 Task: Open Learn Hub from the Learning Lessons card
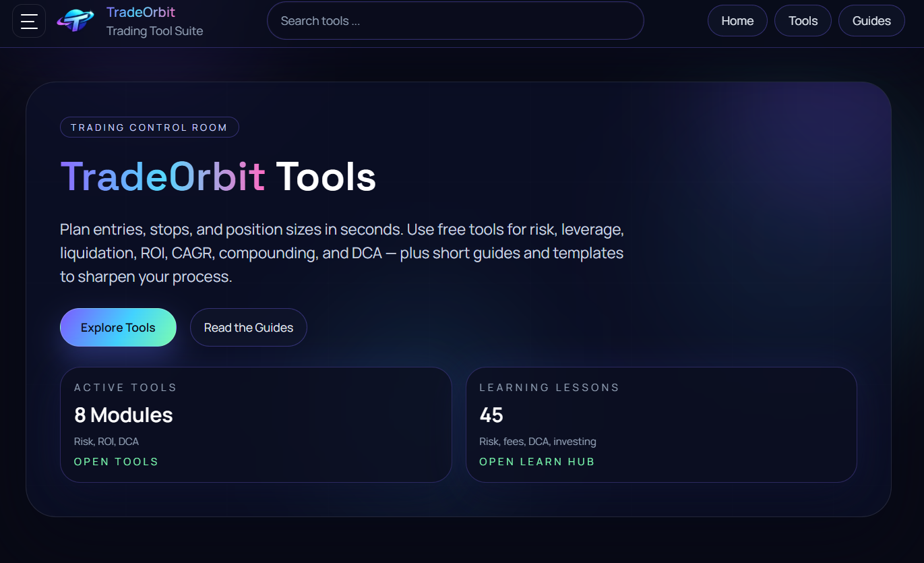coord(537,461)
